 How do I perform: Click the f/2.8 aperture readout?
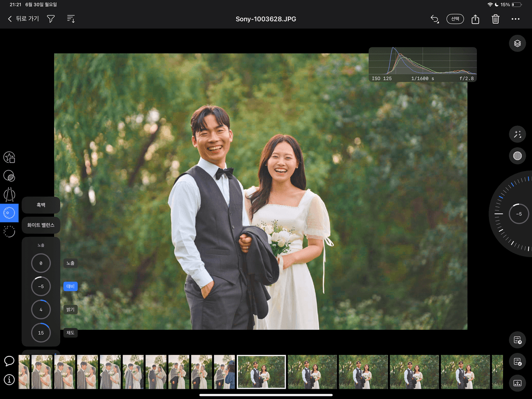coord(467,78)
